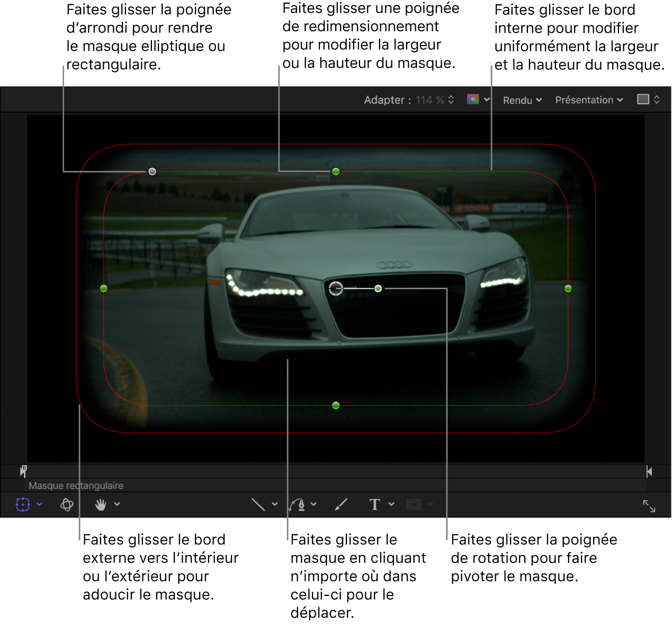Select the Bezier pen tool
Screen dimensions: 672x624
(x=297, y=504)
